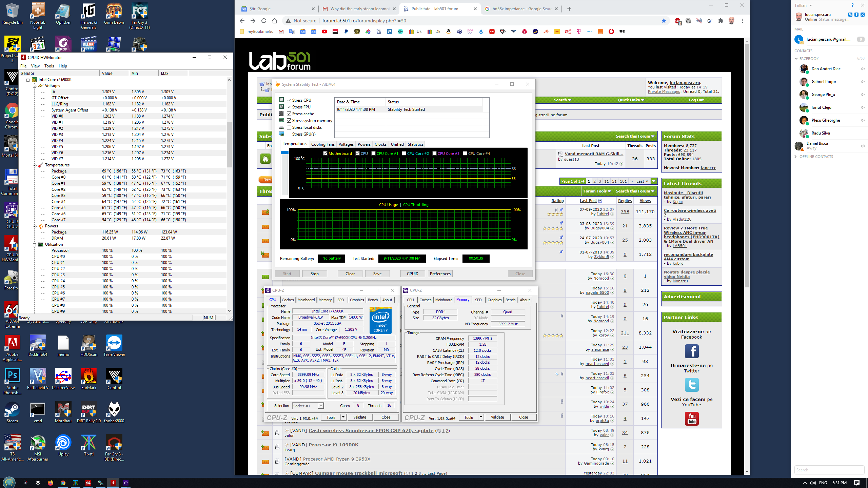Open DiRT Rally 2.0 desktop shortcut
Viewport: 868px width, 488px height.
coord(89,412)
